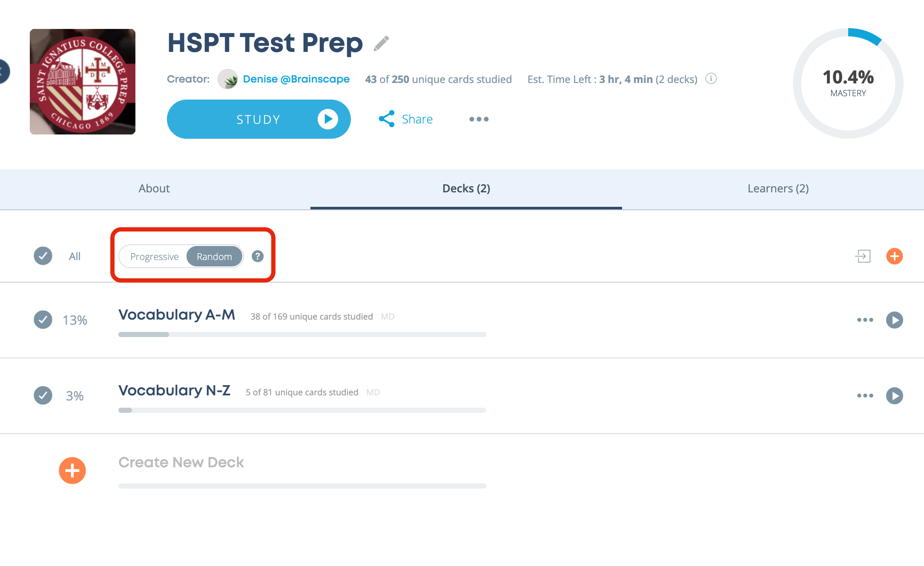Click the pencil edit icon beside HSPT Test Prep

pos(381,43)
